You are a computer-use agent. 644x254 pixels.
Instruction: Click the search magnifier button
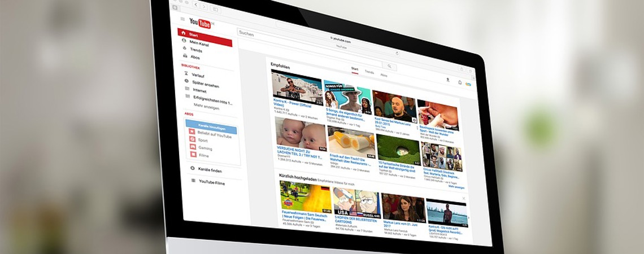pos(389,66)
